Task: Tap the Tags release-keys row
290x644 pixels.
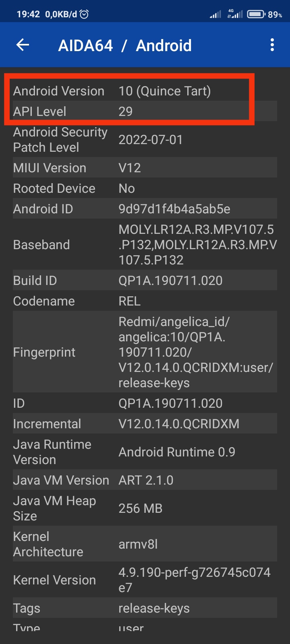Action: [x=145, y=608]
